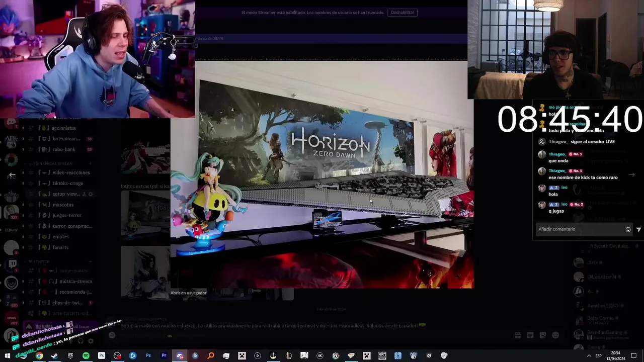Screen dimensions: 644x362
Task: Open the música-stream channel
Action: [x=59, y=282]
